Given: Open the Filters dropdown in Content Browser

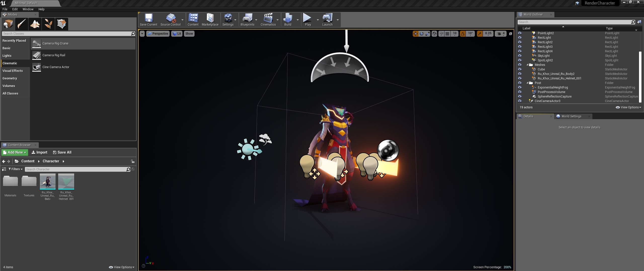Looking at the screenshot, I should (x=16, y=169).
